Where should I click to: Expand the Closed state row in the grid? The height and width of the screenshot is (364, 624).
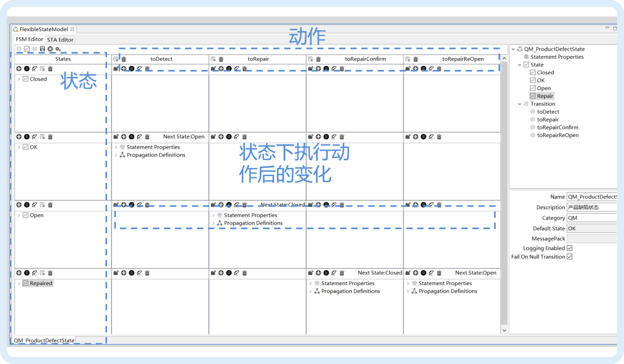coord(19,79)
